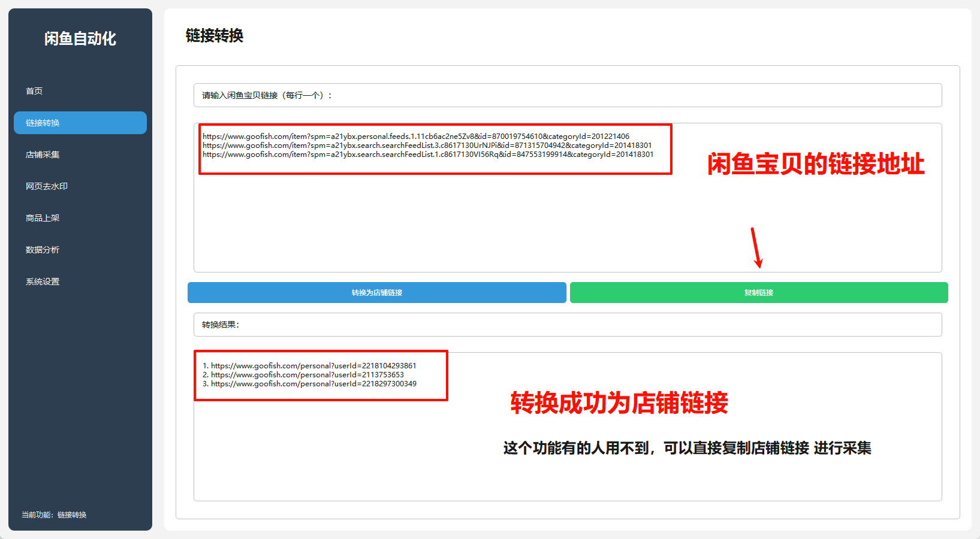The image size is (980, 539).
Task: Click the blue 转换为店铺链接 button
Action: [377, 292]
